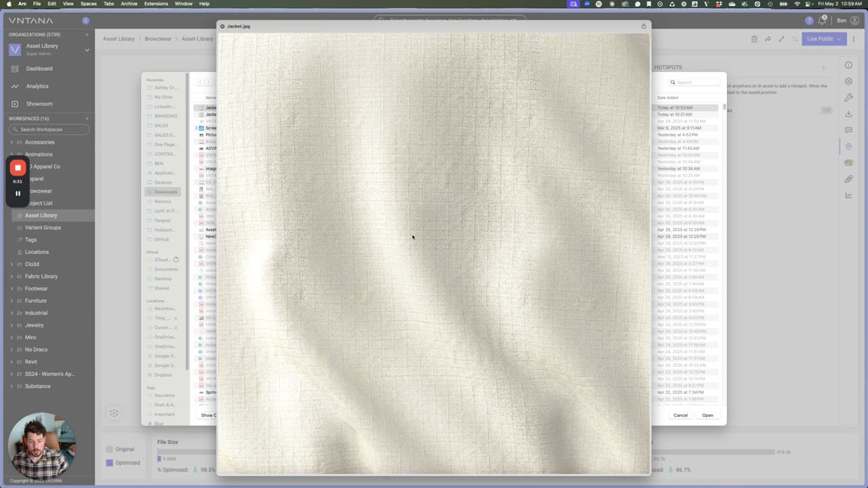
Task: Stop the screen recording
Action: click(x=18, y=167)
